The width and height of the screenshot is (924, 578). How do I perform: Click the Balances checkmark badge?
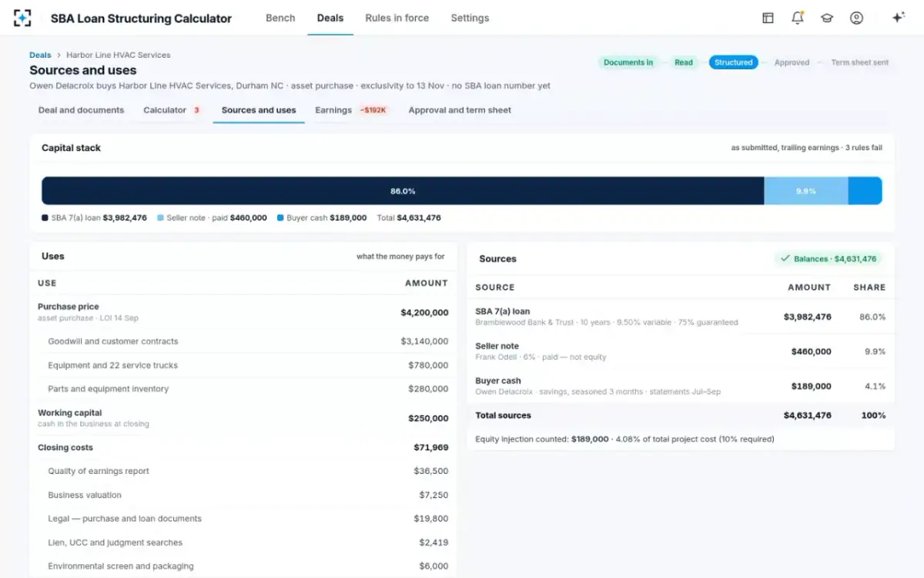(x=828, y=259)
